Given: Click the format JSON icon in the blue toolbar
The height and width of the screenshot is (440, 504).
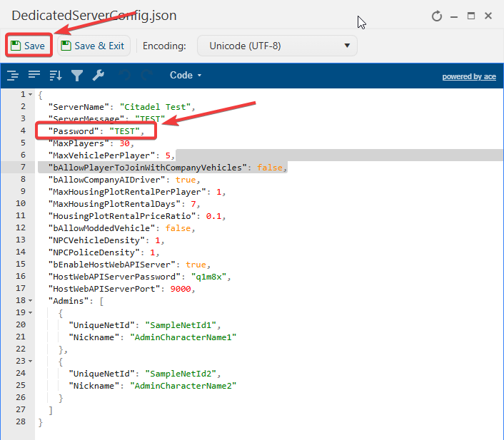Looking at the screenshot, I should (13, 76).
